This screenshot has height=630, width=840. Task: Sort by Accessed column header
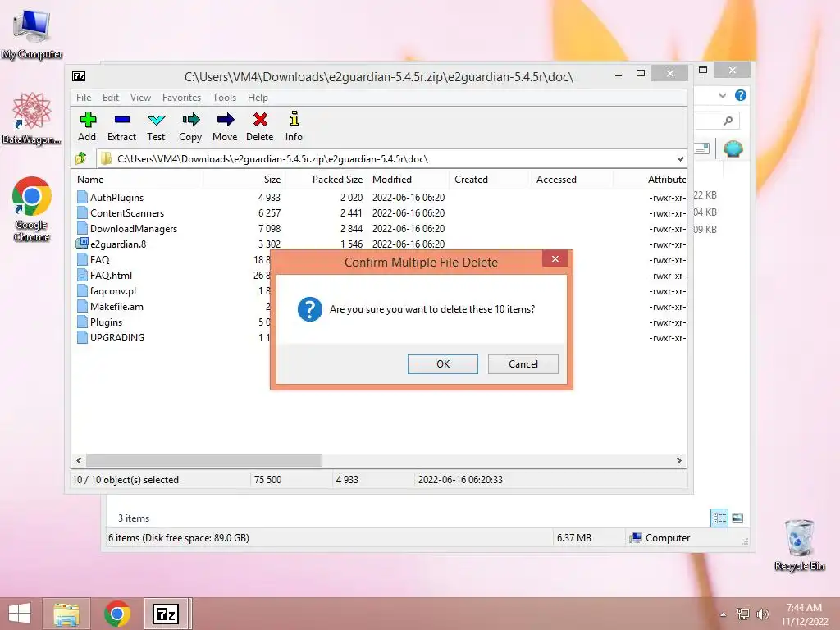[572, 180]
